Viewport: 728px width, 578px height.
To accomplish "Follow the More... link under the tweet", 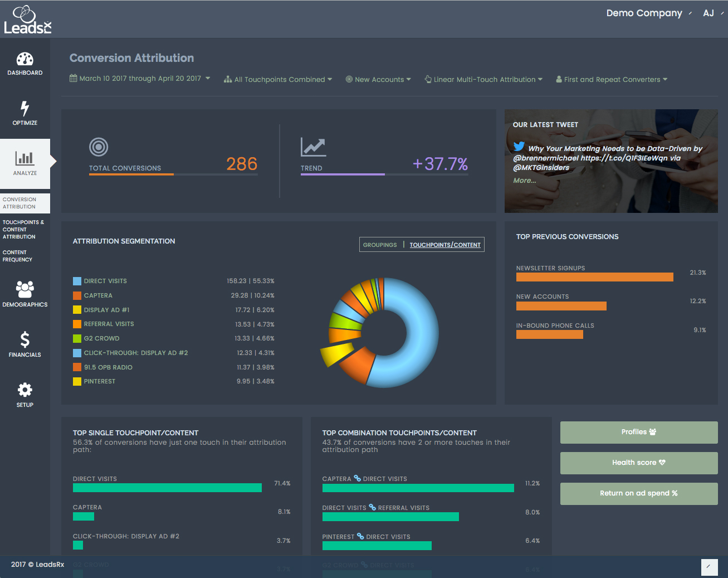I will click(x=525, y=181).
